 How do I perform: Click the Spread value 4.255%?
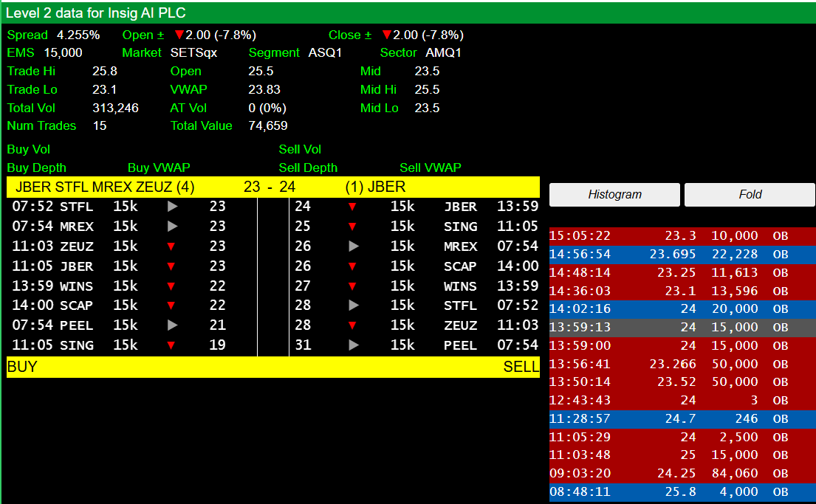click(x=78, y=35)
